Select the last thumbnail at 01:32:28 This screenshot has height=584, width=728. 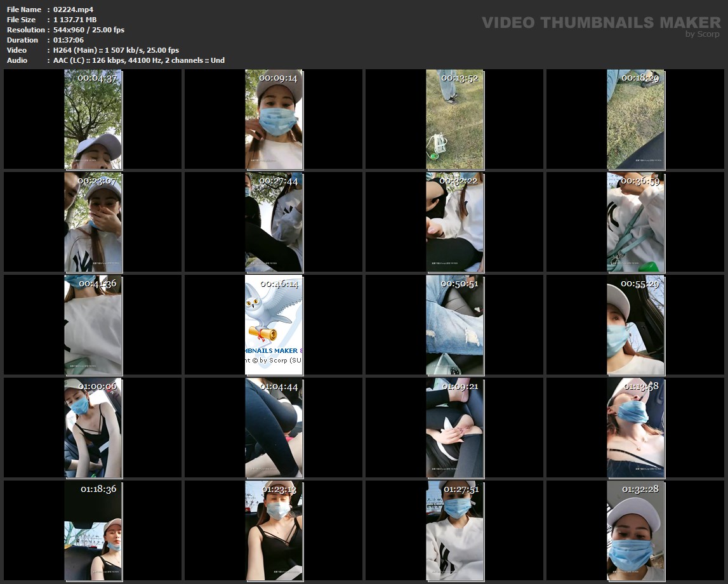pyautogui.click(x=635, y=531)
